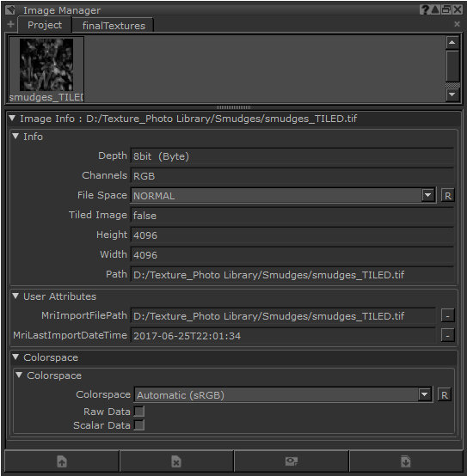This screenshot has height=476, width=467.
Task: Open the File Space NORMAL dropdown
Action: 284,196
